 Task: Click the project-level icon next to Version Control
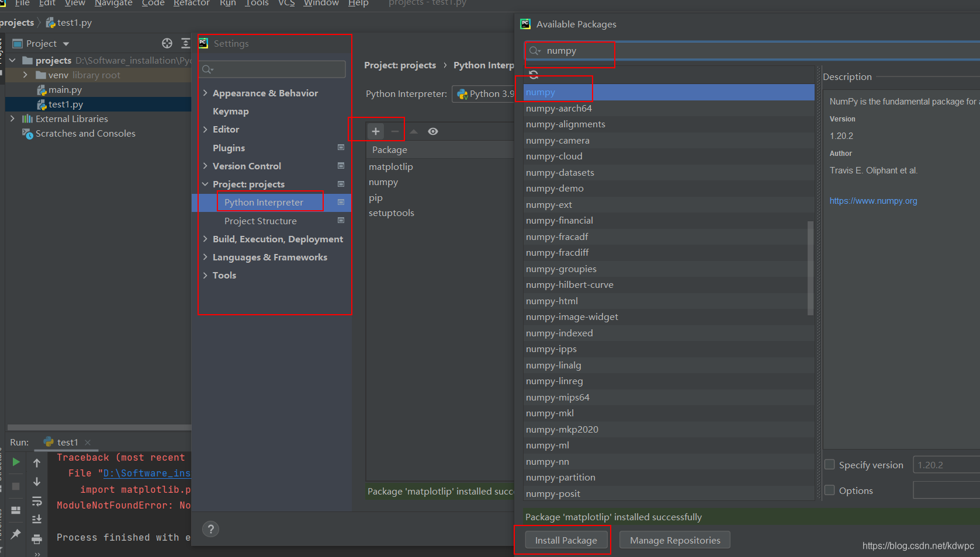click(341, 166)
